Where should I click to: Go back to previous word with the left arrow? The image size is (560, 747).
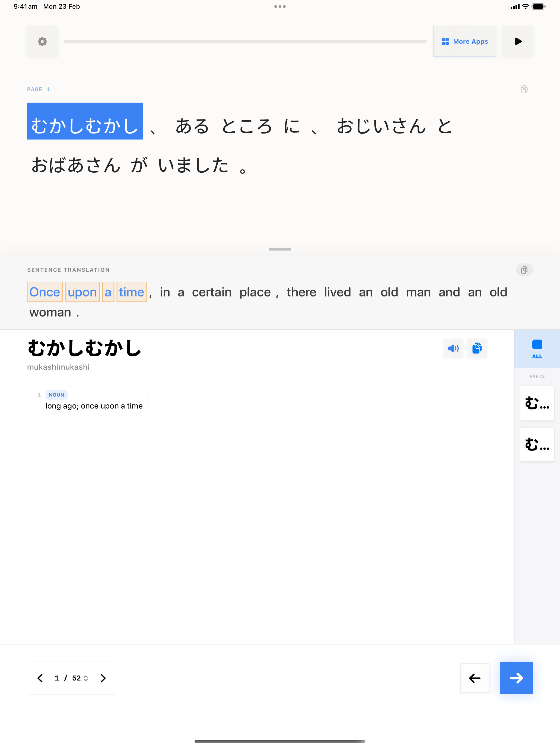click(x=474, y=678)
